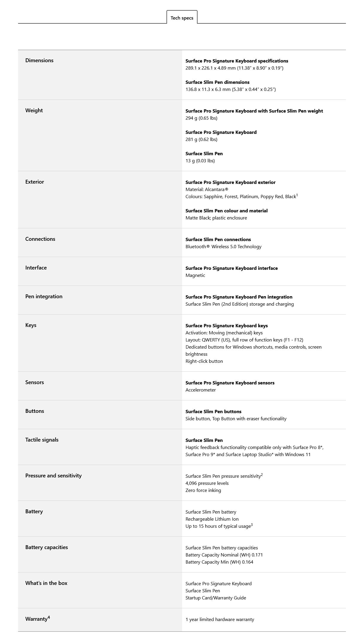
Task: Select the Dimensions row heading
Action: tap(39, 60)
